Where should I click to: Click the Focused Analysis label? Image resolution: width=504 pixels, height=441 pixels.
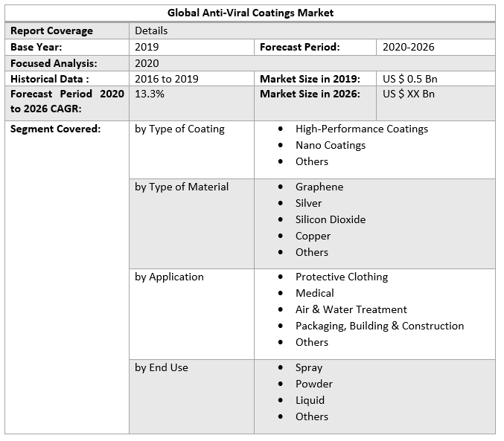click(x=54, y=63)
